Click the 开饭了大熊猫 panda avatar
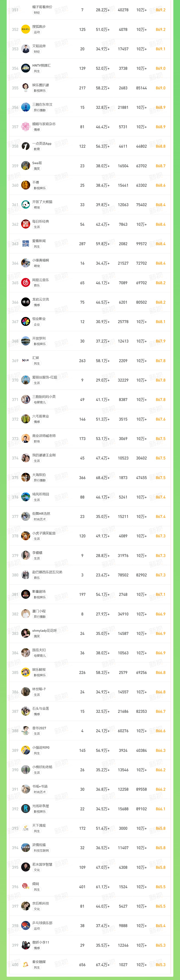The height and width of the screenshot is (980, 180). coord(26,205)
